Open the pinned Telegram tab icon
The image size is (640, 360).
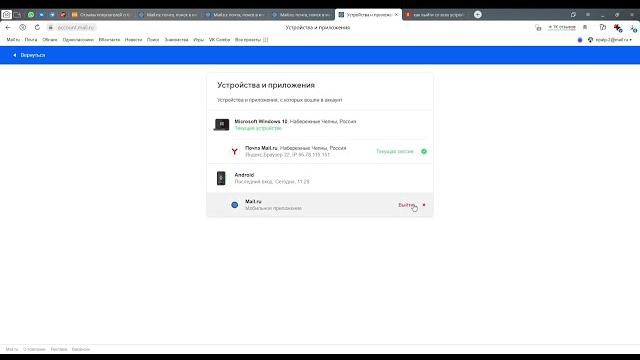click(x=52, y=14)
